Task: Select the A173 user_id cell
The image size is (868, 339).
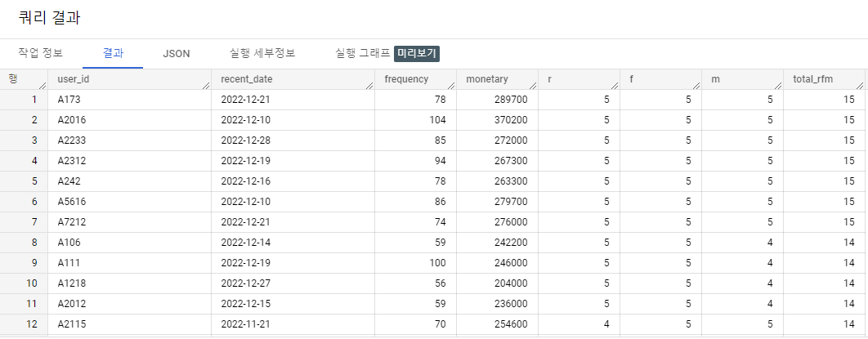Action: click(129, 100)
